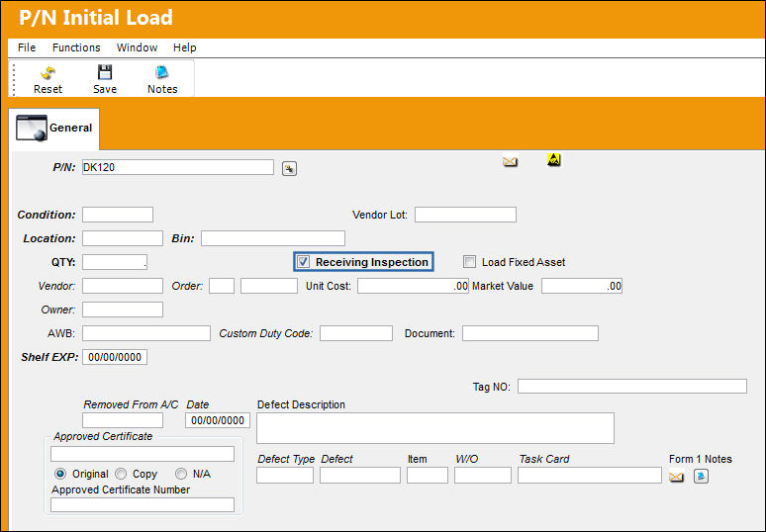Click the Shelf EXP date field
The width and height of the screenshot is (766, 532).
pyautogui.click(x=115, y=357)
